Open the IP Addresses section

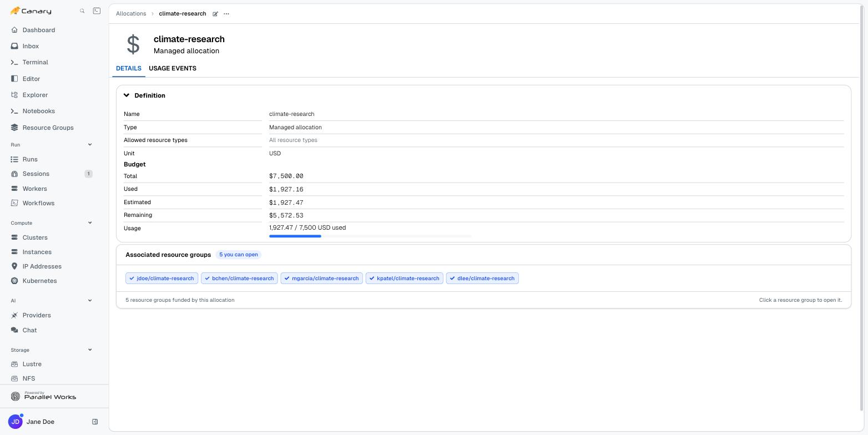coord(42,266)
